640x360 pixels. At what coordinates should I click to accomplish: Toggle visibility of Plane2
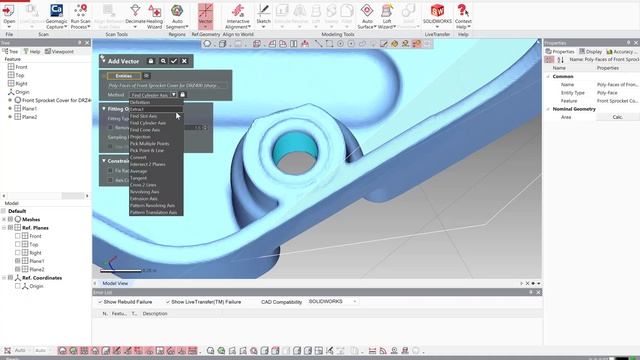point(18,269)
